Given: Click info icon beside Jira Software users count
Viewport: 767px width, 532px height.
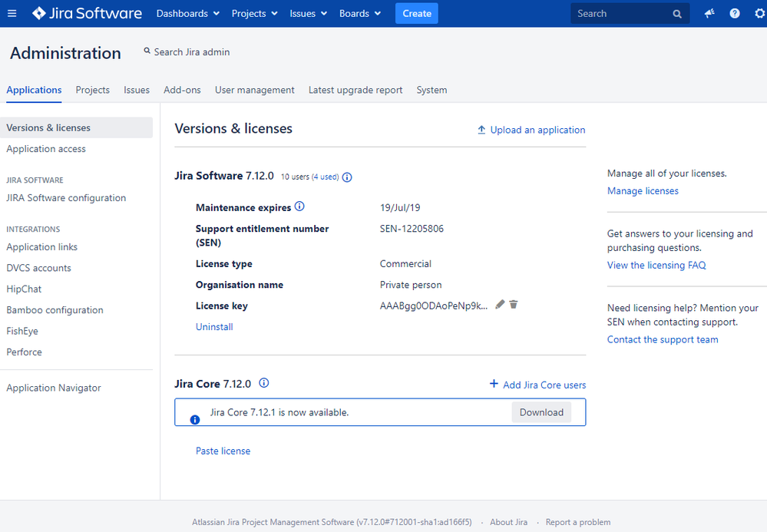Looking at the screenshot, I should [347, 177].
